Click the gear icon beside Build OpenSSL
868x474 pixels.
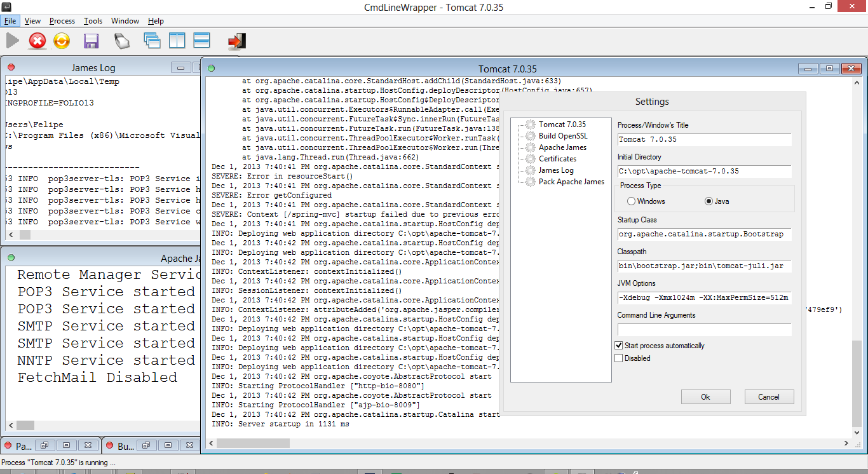(x=531, y=136)
